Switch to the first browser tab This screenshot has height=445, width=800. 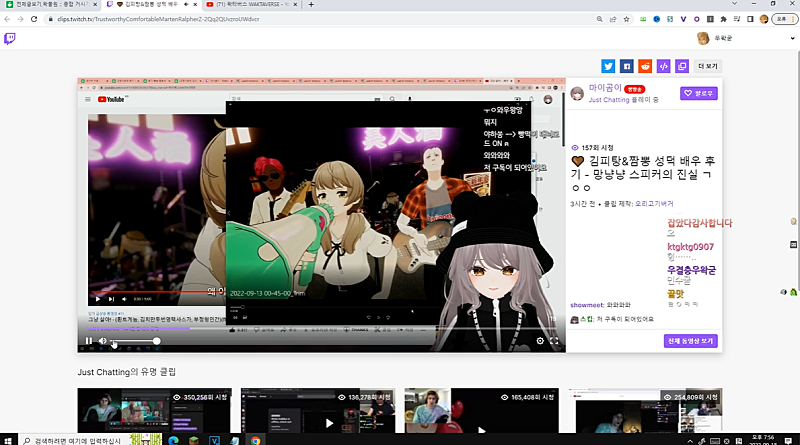tap(50, 5)
